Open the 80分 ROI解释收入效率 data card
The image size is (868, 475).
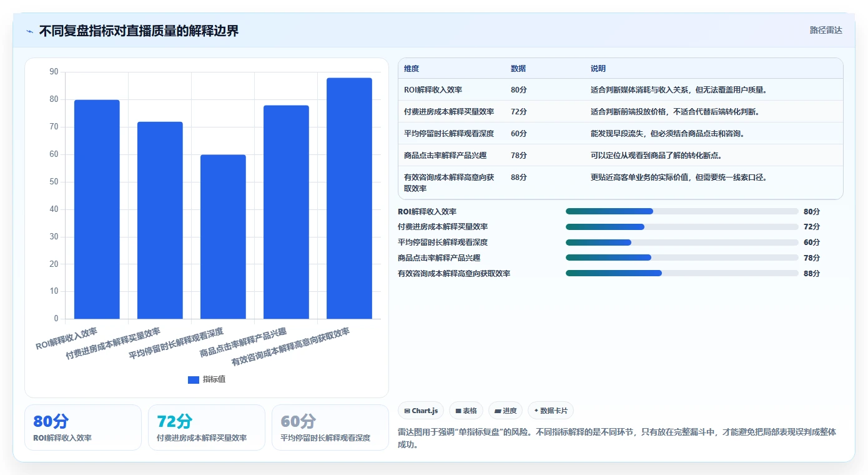point(83,427)
